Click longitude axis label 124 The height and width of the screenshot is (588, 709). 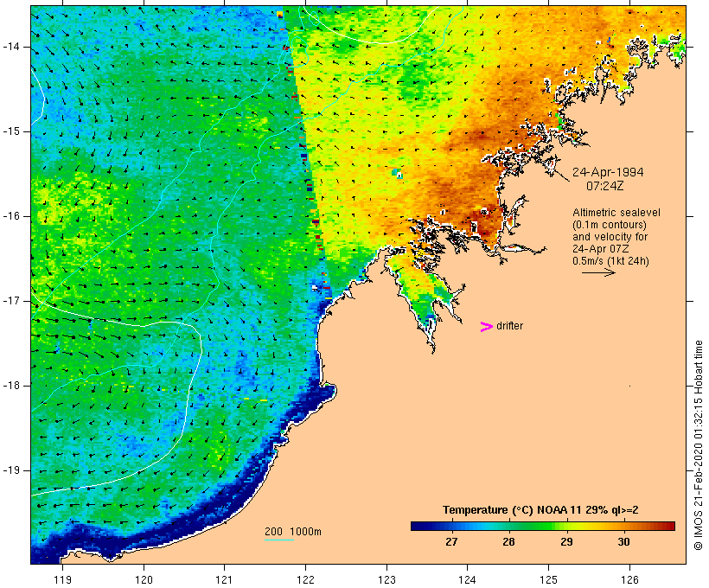click(x=467, y=579)
